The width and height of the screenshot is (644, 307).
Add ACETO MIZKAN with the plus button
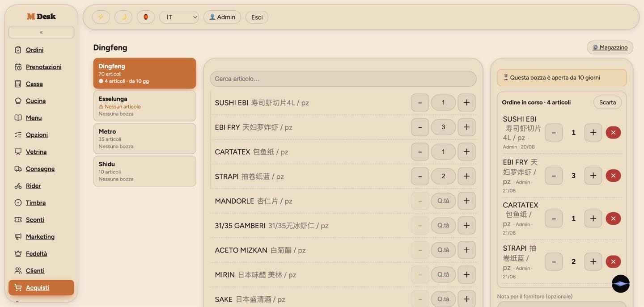coord(466,250)
